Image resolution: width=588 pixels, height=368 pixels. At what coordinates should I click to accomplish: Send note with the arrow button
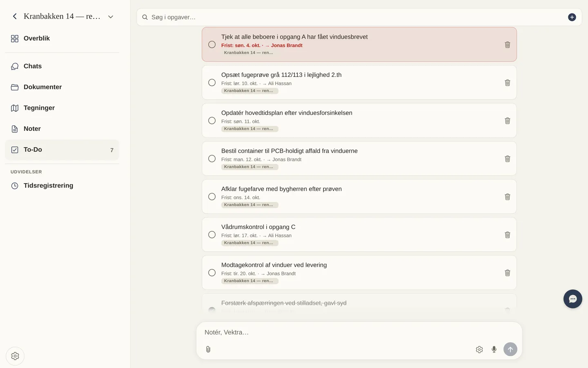coord(510,349)
